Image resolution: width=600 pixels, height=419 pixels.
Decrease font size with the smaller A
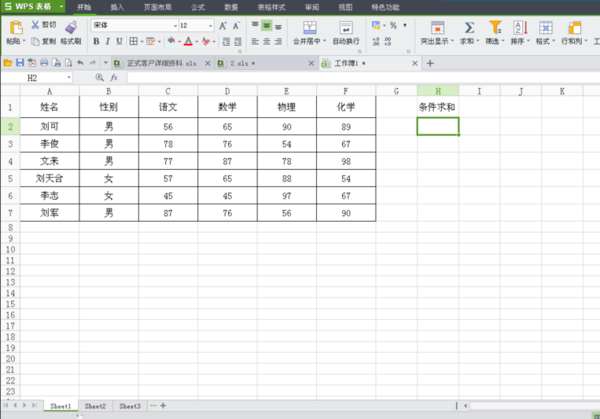pos(236,26)
